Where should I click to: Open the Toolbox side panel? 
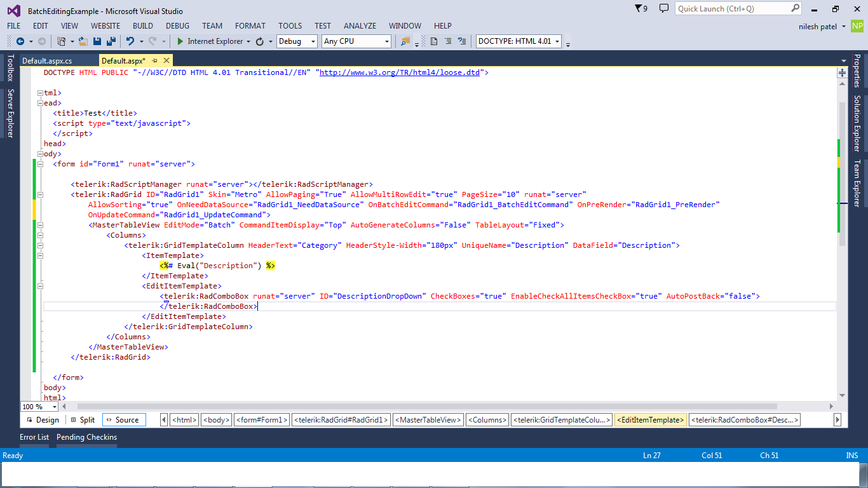click(10, 67)
